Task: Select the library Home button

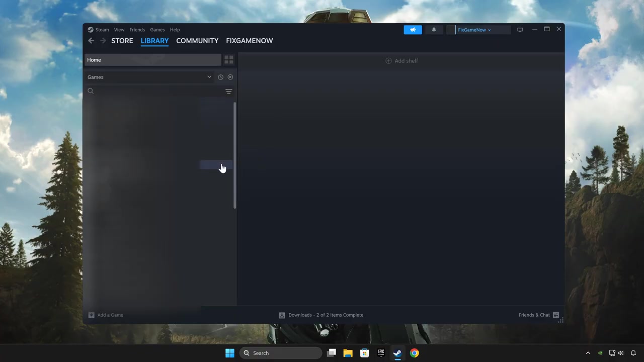Action: [x=152, y=60]
